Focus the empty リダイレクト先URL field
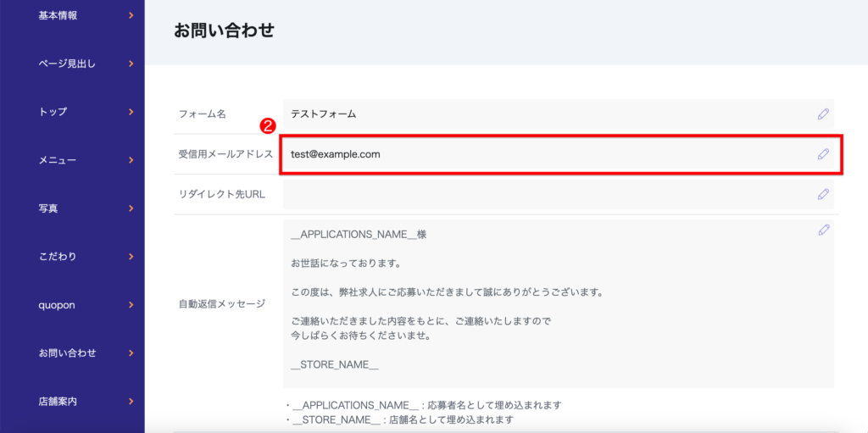The image size is (868, 433). pyautogui.click(x=542, y=194)
